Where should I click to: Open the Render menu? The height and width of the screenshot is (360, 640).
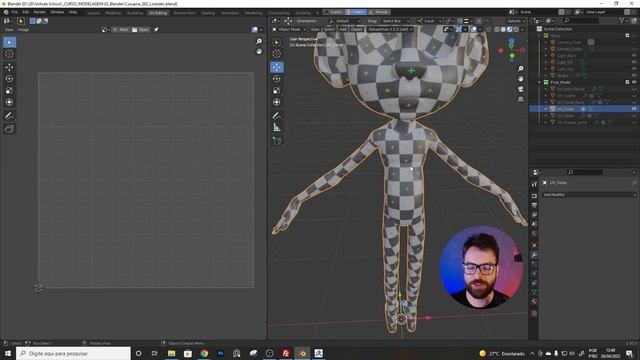click(40, 12)
